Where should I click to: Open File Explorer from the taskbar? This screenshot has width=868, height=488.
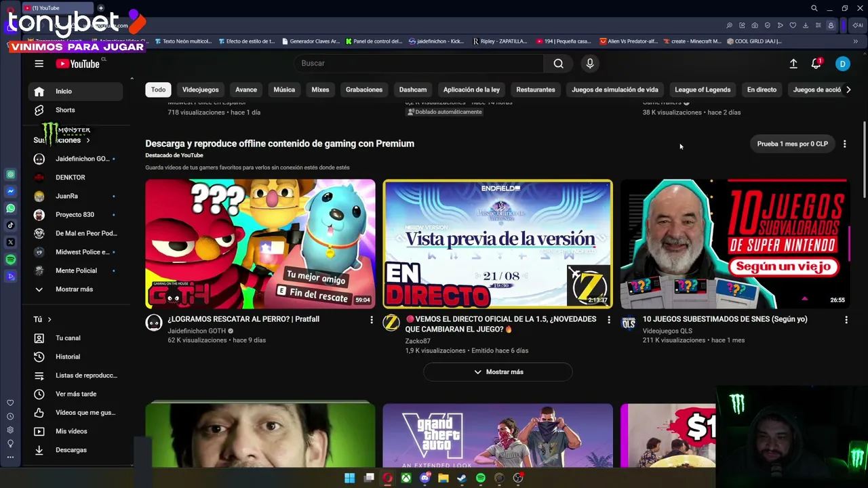point(443,478)
